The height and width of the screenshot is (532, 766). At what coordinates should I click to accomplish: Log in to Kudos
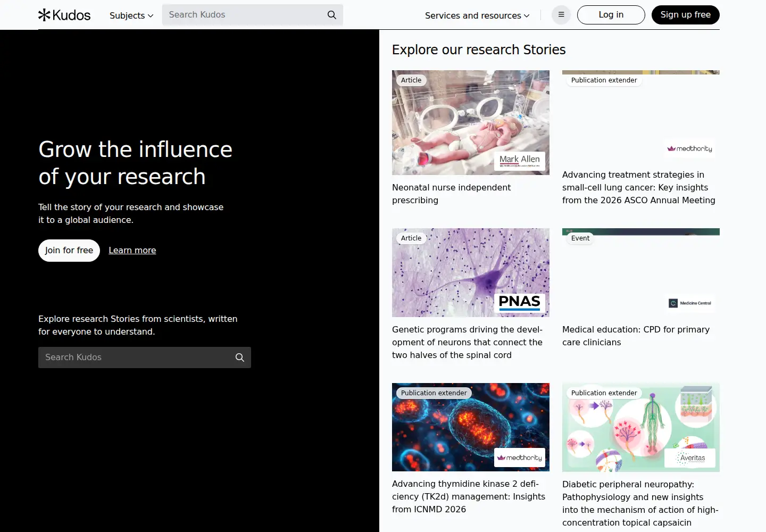coord(611,15)
